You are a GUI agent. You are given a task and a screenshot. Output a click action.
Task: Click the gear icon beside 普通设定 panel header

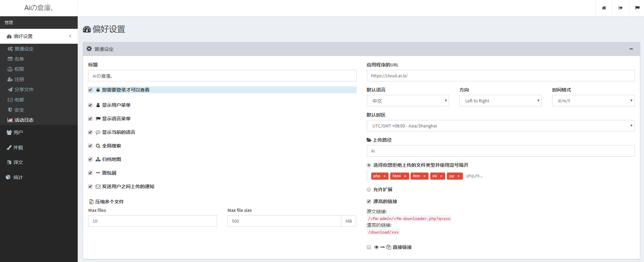tap(89, 49)
